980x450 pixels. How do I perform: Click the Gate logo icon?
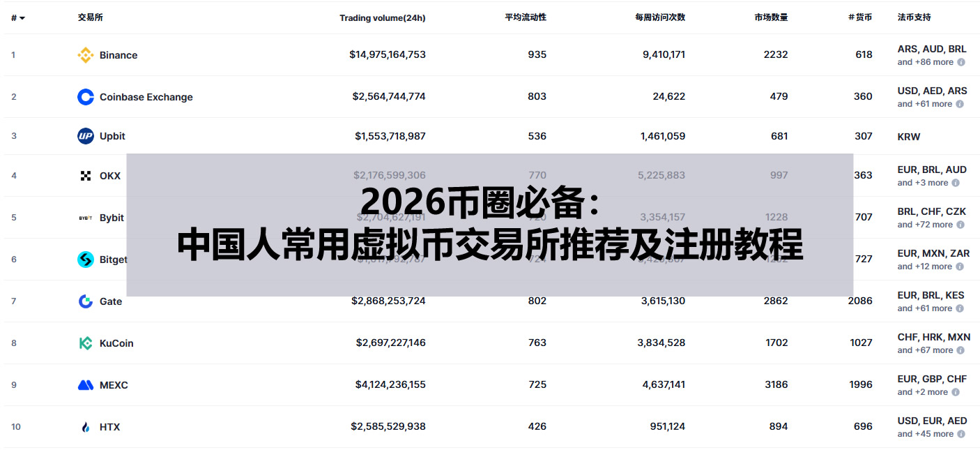pyautogui.click(x=86, y=301)
